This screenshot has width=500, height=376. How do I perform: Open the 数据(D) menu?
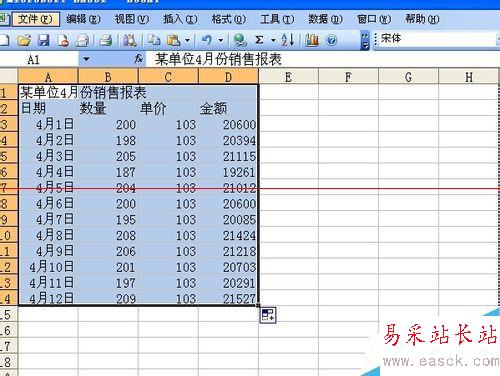coord(325,19)
